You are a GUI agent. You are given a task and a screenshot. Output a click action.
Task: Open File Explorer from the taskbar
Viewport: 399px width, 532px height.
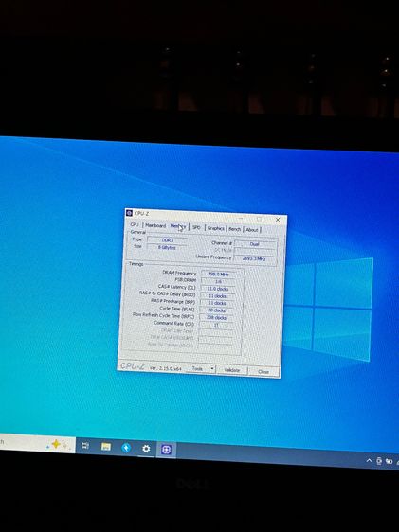click(106, 447)
